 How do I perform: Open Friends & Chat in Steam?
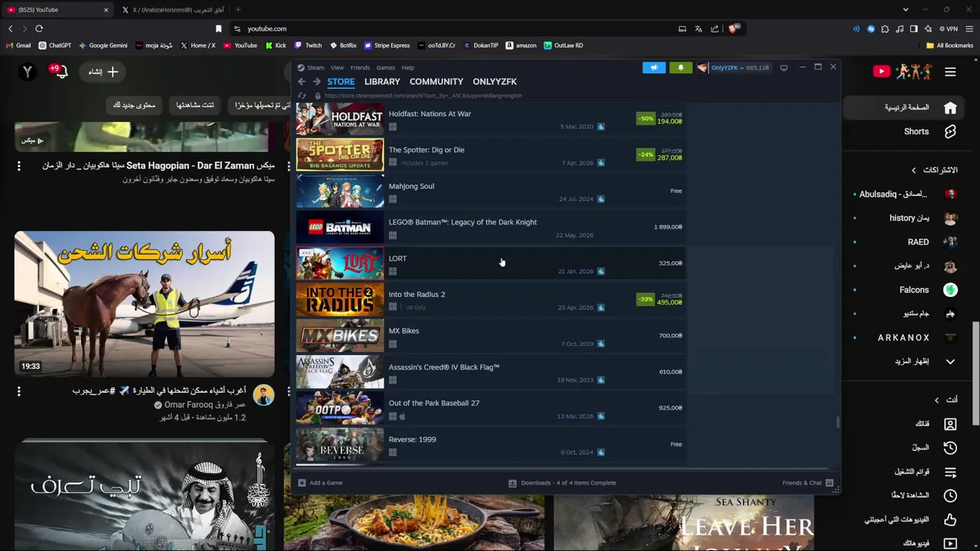coord(808,483)
